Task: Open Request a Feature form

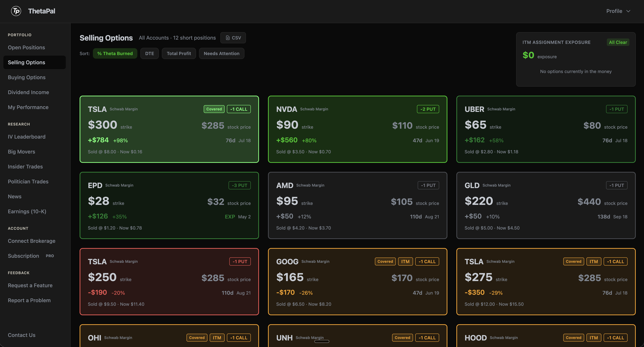Action: (x=35, y=285)
